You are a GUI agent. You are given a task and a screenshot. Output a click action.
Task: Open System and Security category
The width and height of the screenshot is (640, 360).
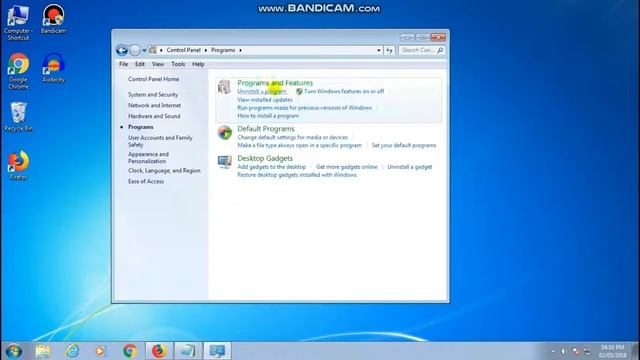153,95
